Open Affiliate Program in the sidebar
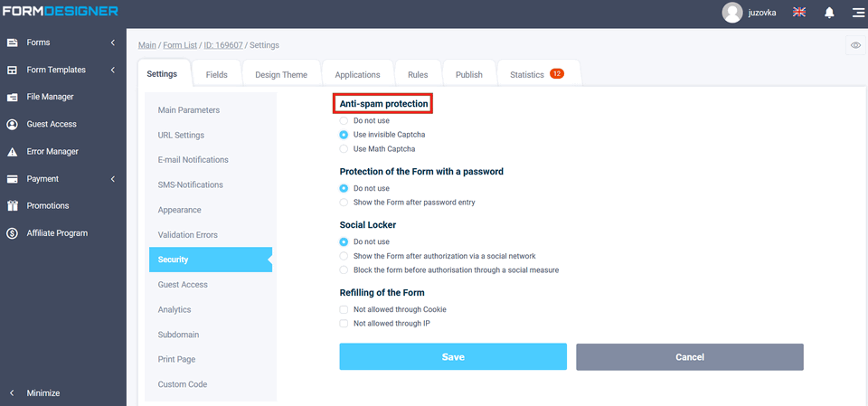 point(56,232)
